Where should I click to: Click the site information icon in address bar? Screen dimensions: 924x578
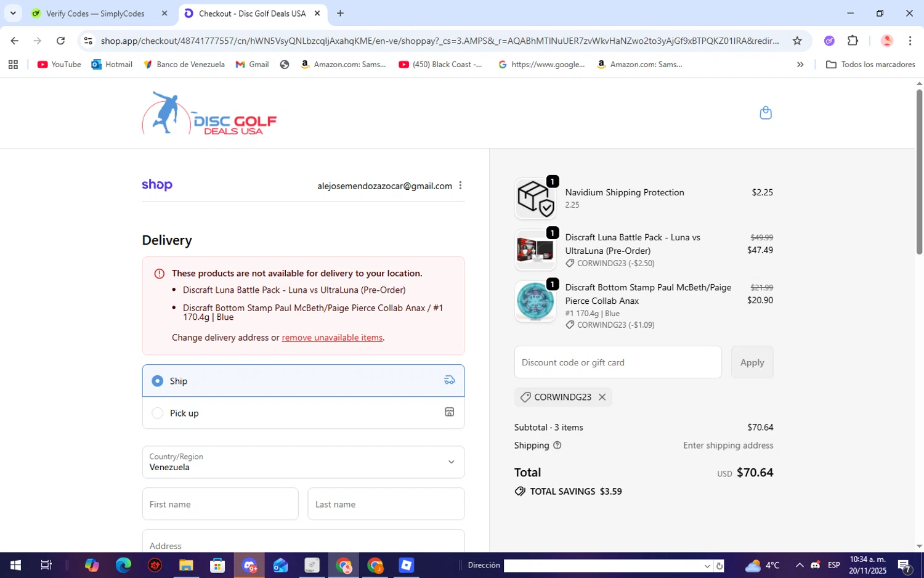88,41
